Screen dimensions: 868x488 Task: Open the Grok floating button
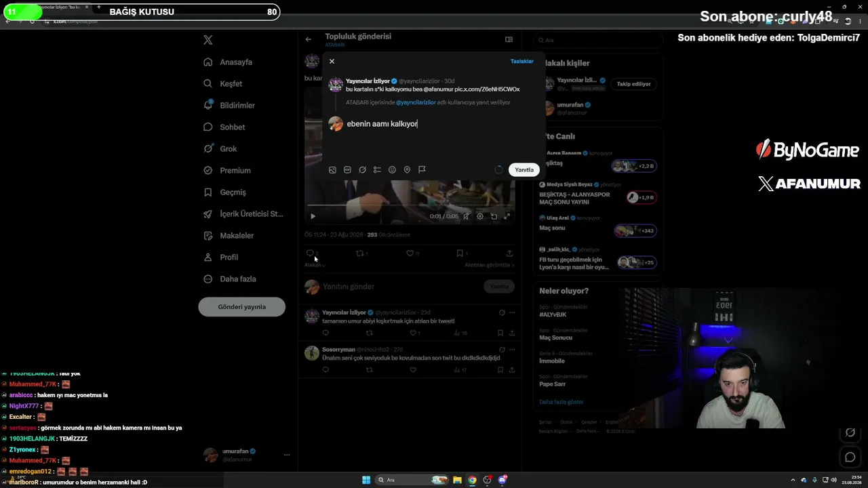tap(850, 433)
